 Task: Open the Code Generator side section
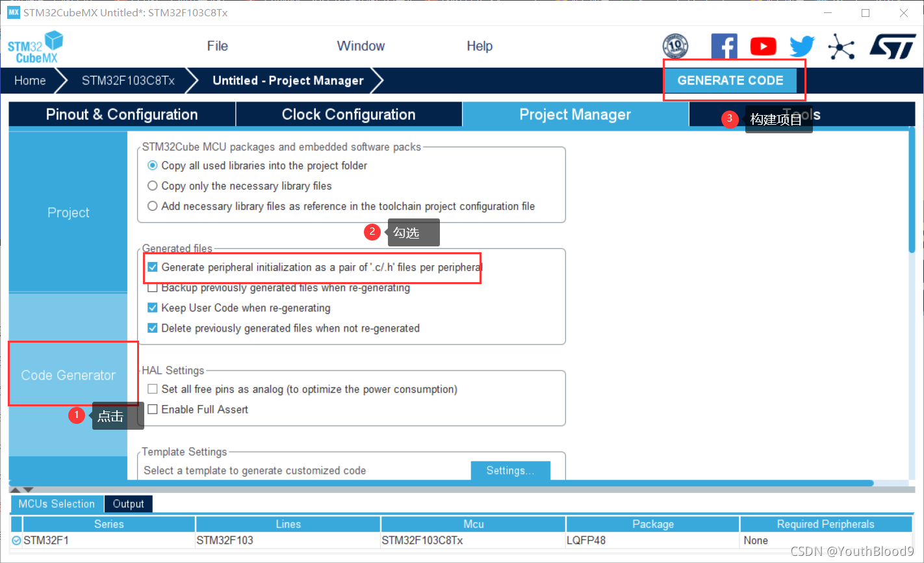68,375
